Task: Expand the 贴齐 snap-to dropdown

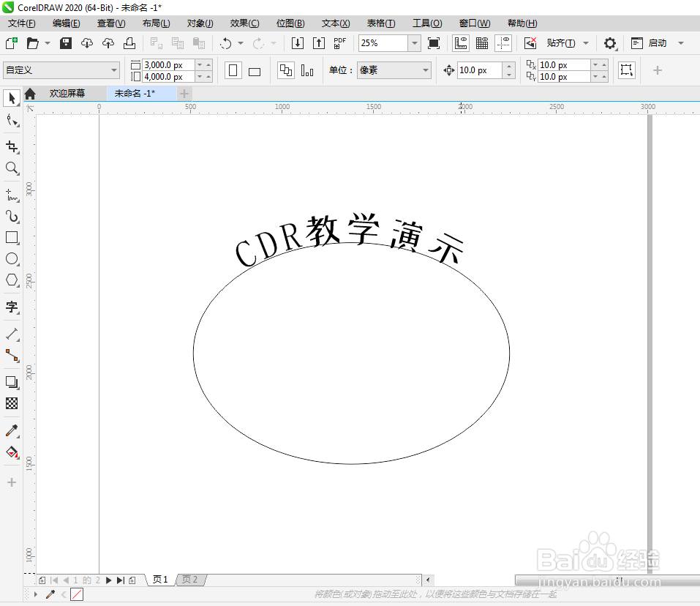Action: [586, 43]
